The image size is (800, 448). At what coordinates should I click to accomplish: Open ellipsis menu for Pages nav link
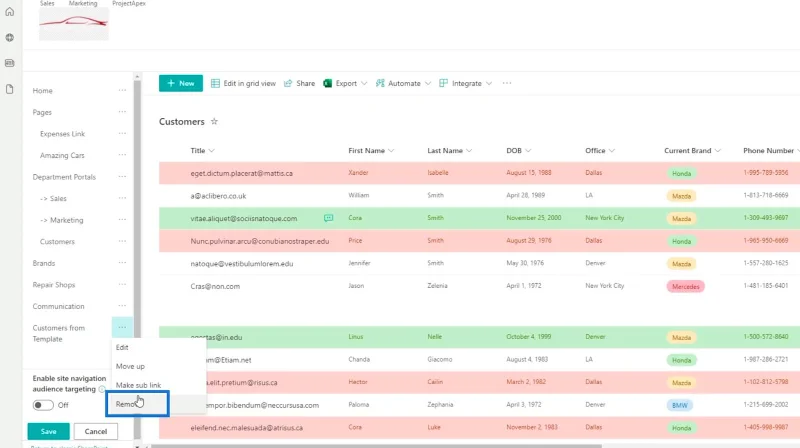(x=122, y=112)
